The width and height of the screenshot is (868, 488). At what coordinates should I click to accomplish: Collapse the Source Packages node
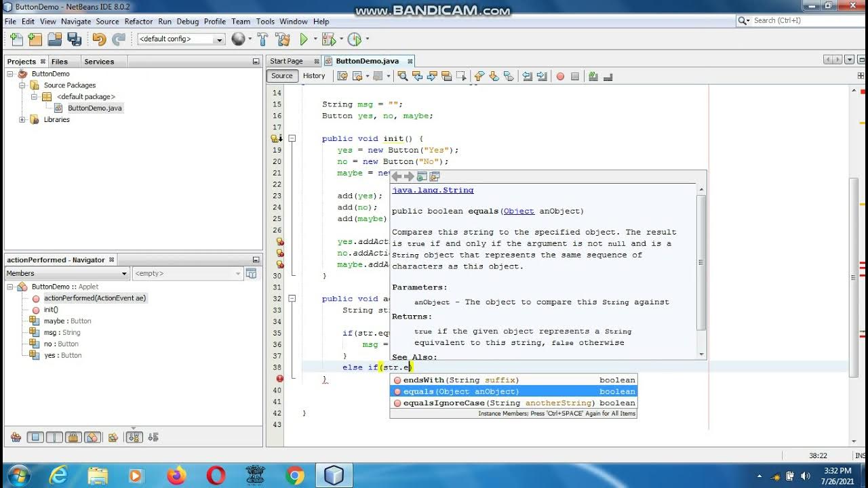(22, 85)
